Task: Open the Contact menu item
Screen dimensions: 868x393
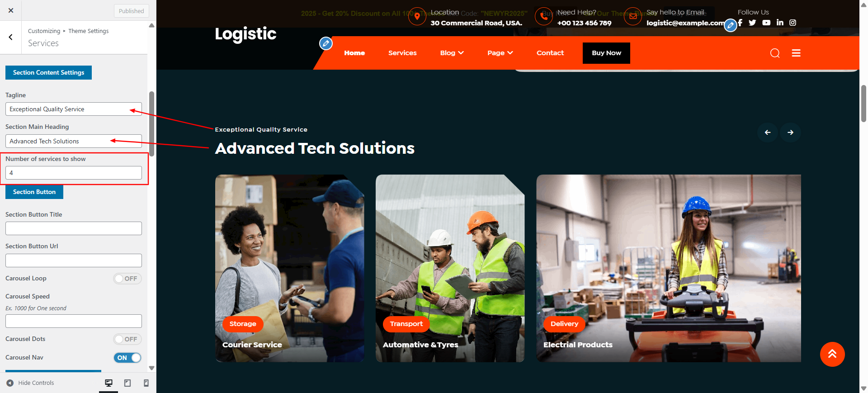Action: tap(550, 53)
